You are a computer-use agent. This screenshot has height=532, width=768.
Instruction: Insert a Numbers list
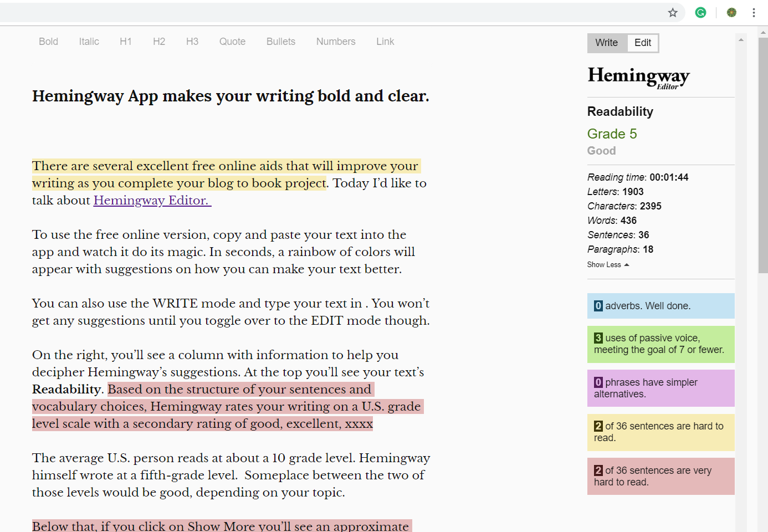336,42
